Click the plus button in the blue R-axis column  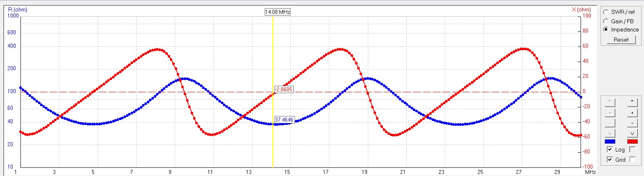[x=610, y=112]
